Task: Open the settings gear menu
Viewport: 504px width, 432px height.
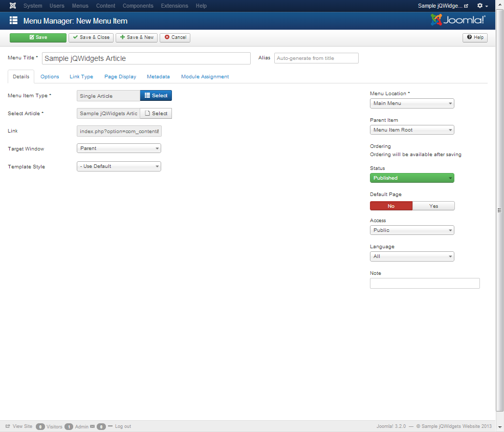Action: click(x=483, y=6)
